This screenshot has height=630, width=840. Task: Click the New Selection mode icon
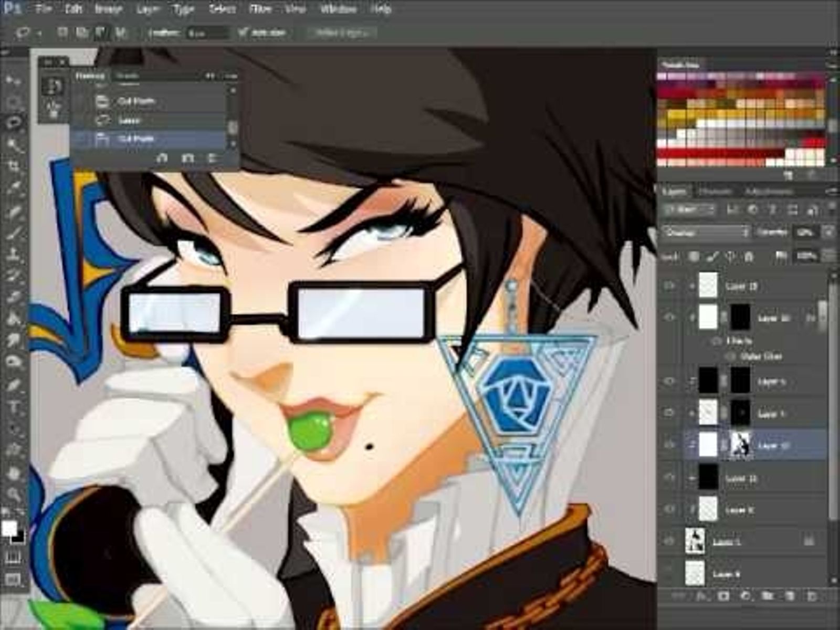[x=62, y=33]
